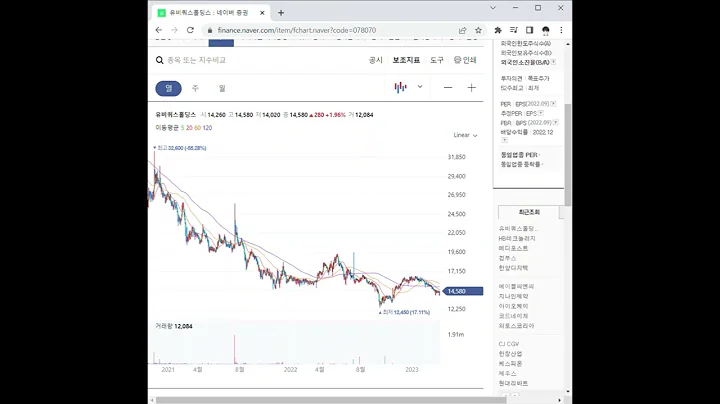
Task: Open the 공시 menu
Action: point(376,60)
